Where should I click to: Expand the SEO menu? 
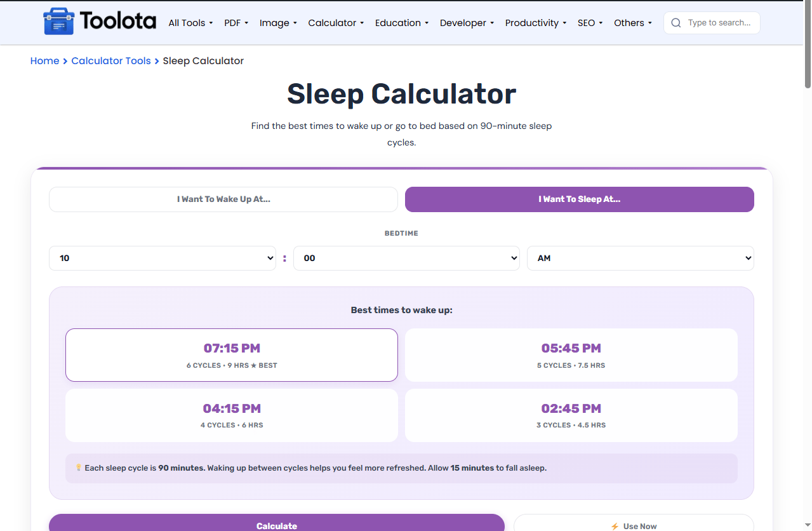[590, 23]
